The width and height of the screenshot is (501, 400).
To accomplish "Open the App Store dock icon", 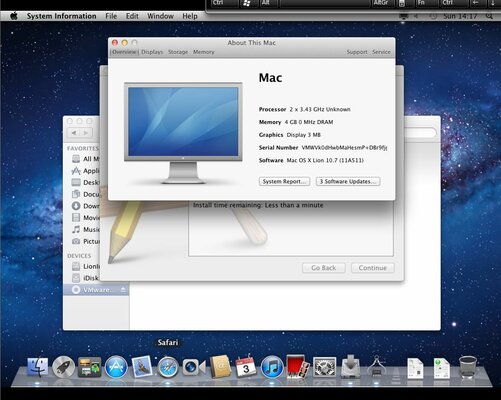I will pos(116,367).
